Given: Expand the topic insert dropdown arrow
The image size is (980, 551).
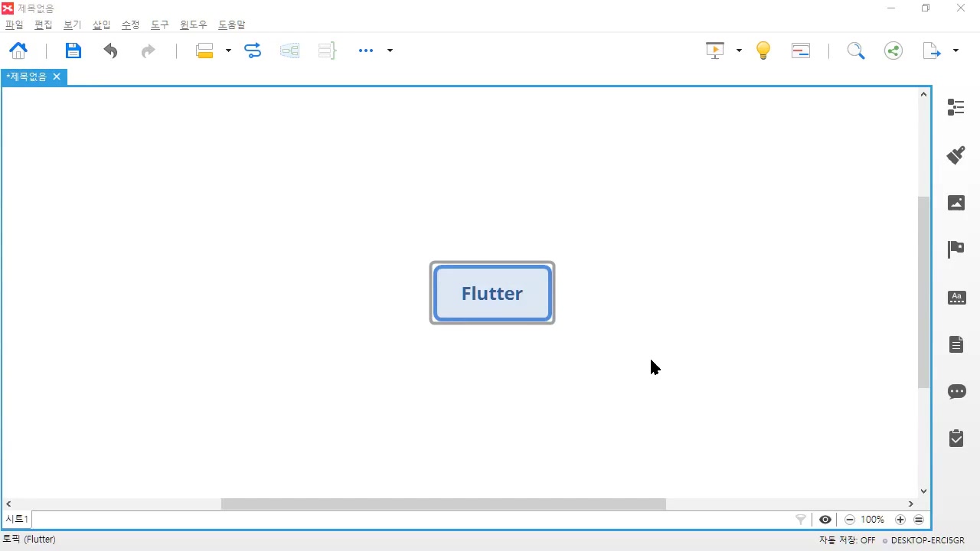Looking at the screenshot, I should pos(228,51).
